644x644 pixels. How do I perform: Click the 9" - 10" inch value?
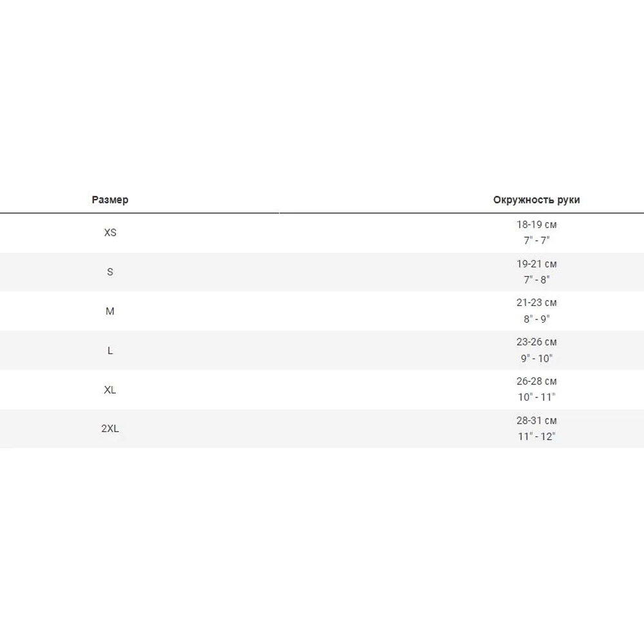(536, 358)
